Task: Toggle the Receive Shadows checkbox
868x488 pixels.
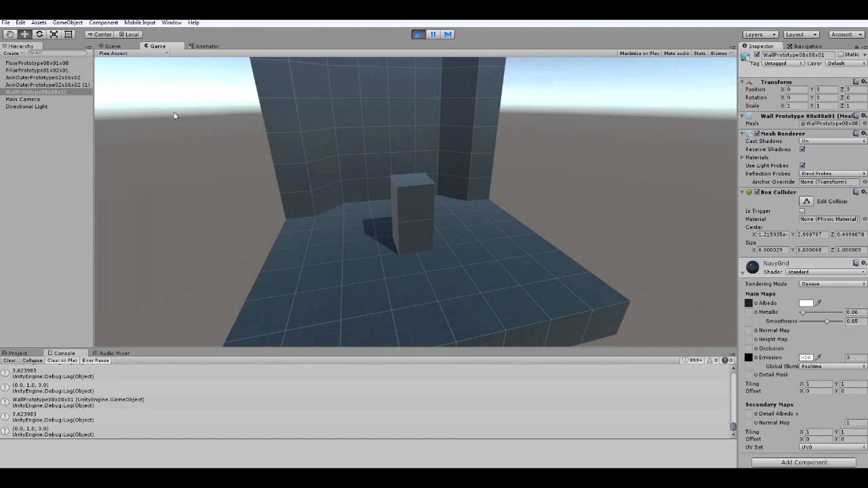Action: (802, 149)
